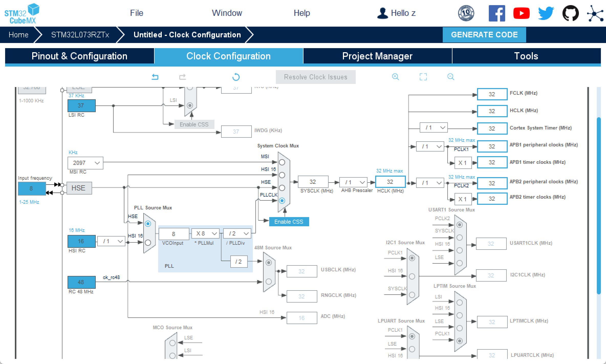Click the blue Enable CSS button

click(289, 222)
